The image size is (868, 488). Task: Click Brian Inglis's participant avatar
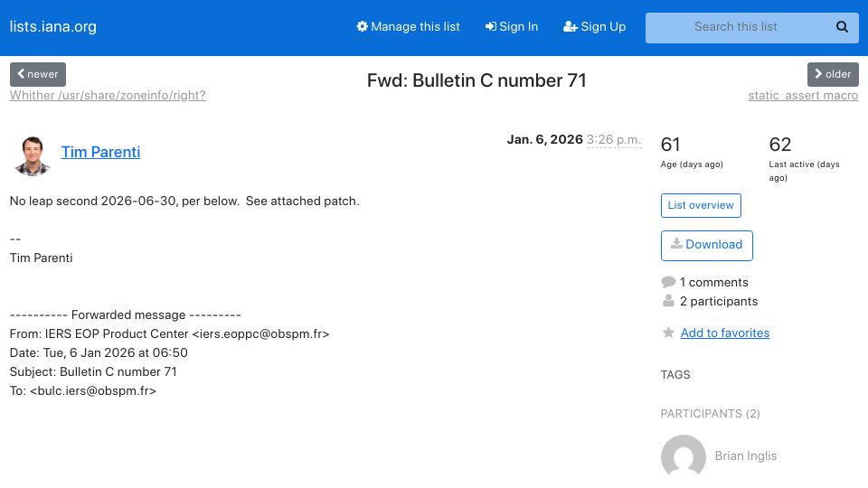click(684, 455)
